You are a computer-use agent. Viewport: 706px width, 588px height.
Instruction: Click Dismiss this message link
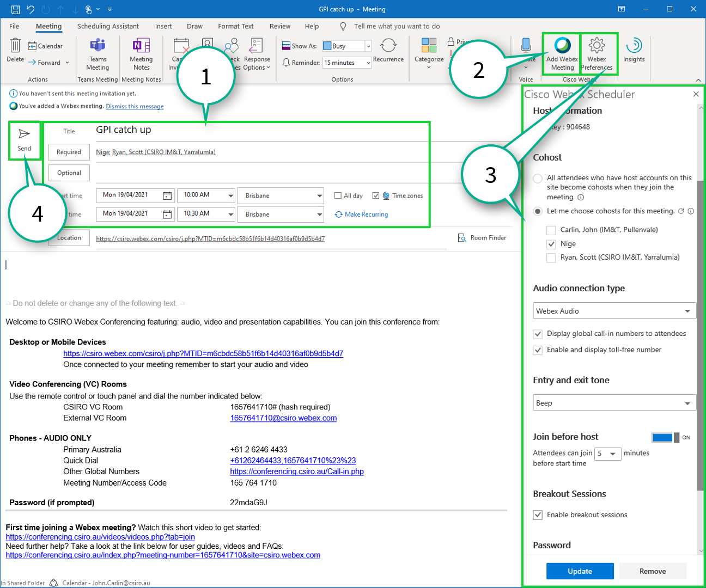(135, 106)
